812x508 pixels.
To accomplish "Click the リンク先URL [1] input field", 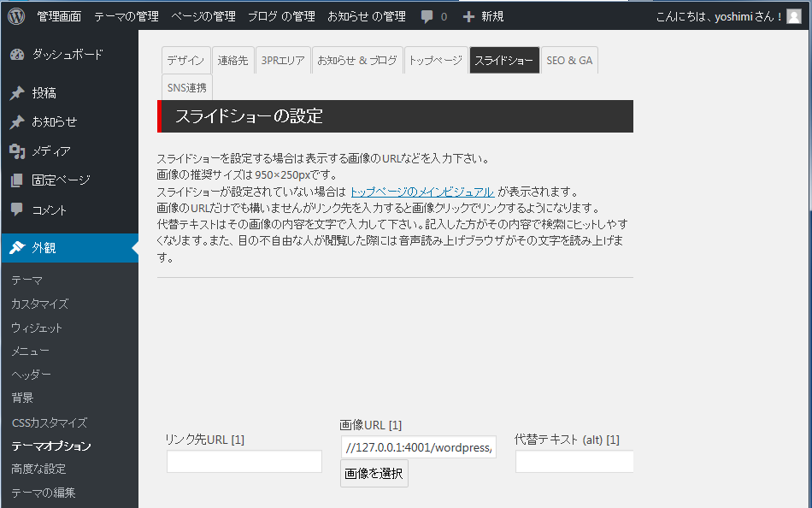I will point(244,462).
